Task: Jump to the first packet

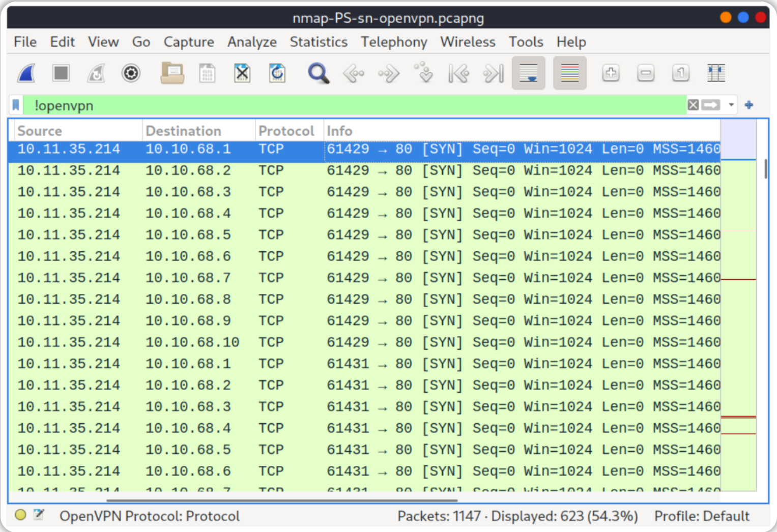Action: 458,73
